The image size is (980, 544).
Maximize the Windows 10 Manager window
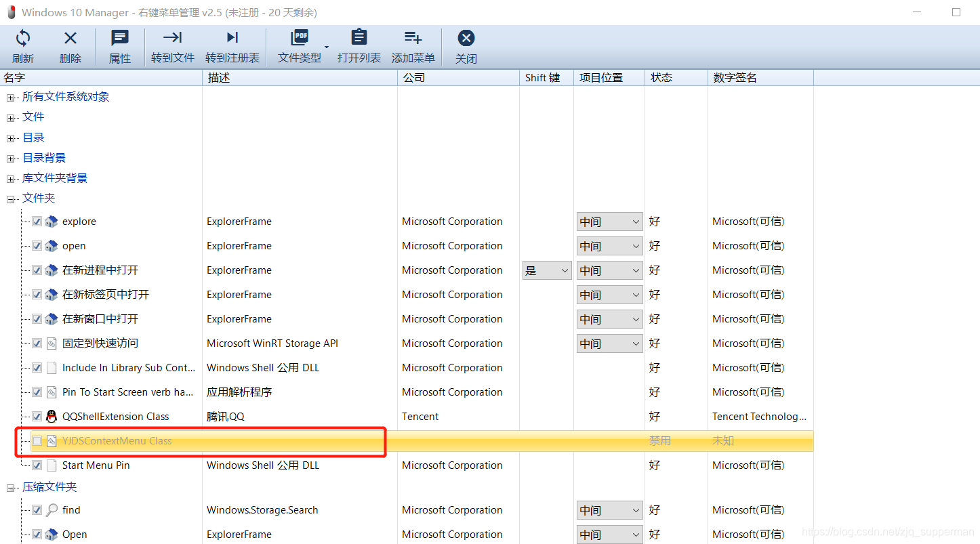coord(956,12)
